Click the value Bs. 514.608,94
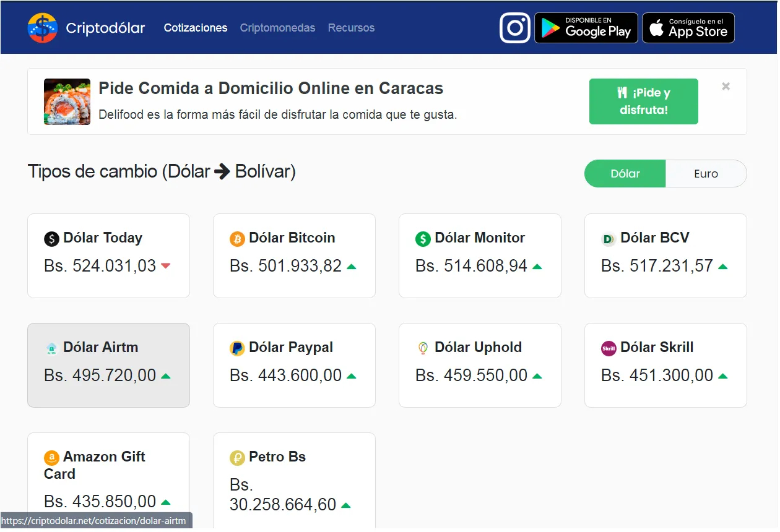The width and height of the screenshot is (780, 532). 472,266
